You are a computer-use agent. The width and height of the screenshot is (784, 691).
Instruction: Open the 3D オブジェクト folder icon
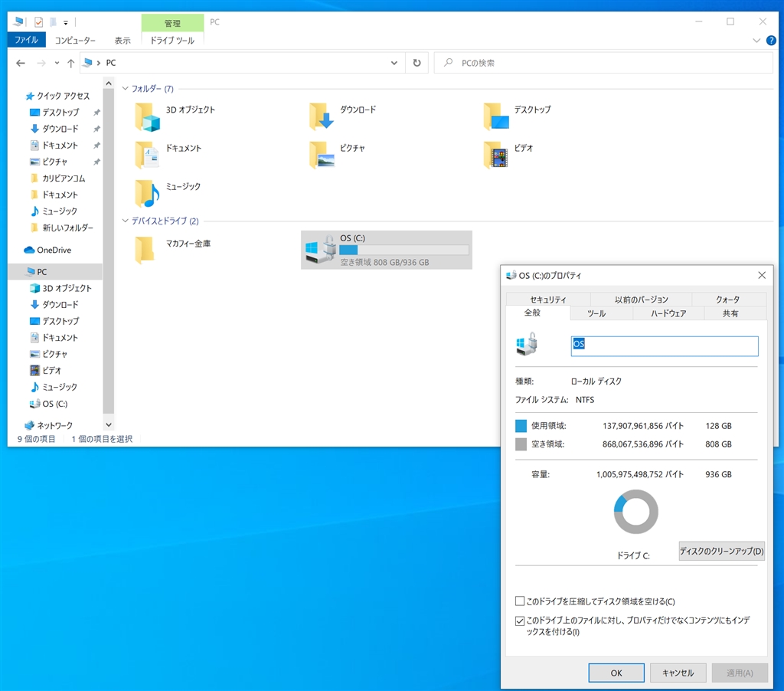[x=148, y=117]
